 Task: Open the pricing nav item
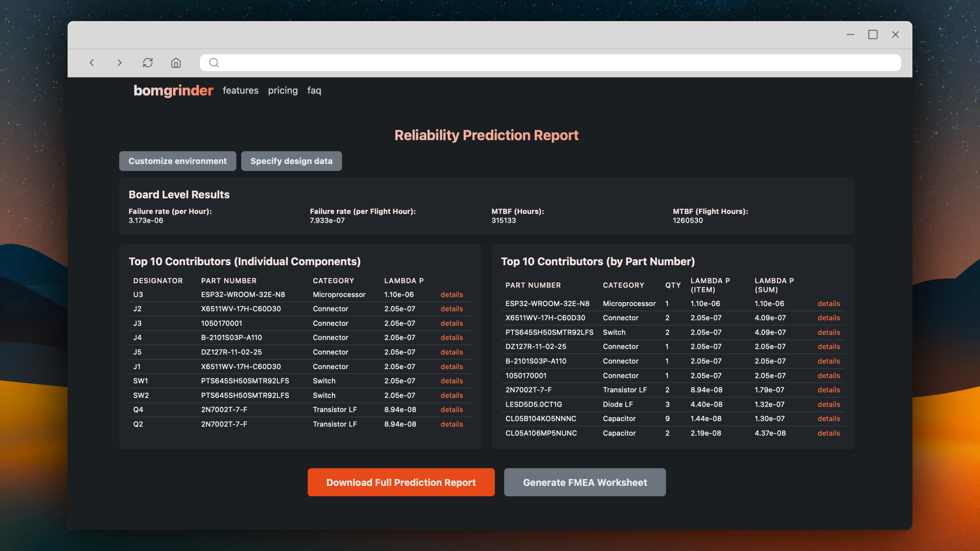click(x=283, y=90)
